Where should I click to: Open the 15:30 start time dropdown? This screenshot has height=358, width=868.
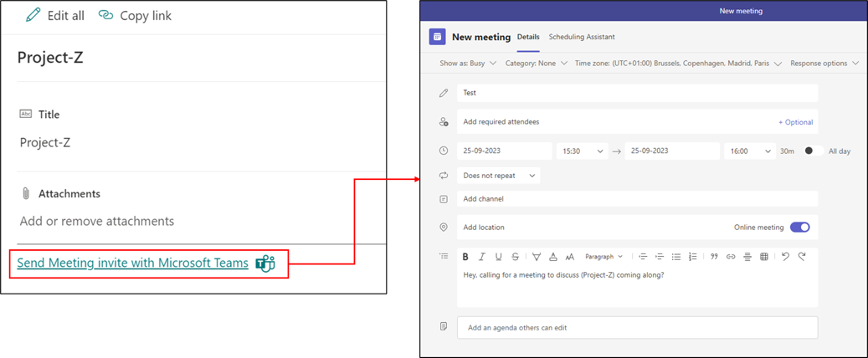pos(583,151)
